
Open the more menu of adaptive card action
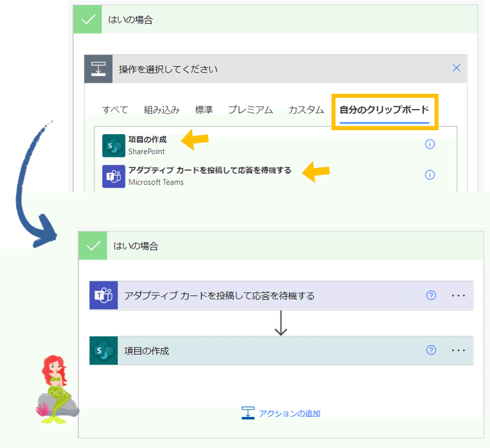click(x=458, y=295)
